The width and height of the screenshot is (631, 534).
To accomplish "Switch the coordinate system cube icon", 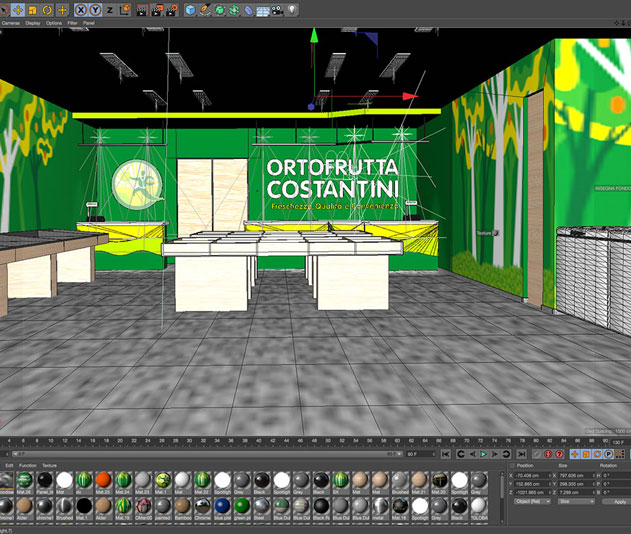I will click(125, 10).
